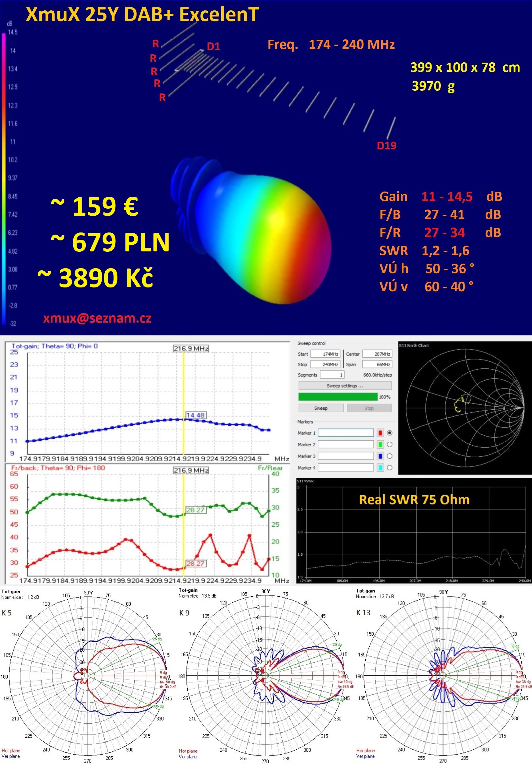The image size is (532, 764).
Task: Click the 'XmuX 25Y DAB+ ExcelenT' title
Action: tap(142, 14)
